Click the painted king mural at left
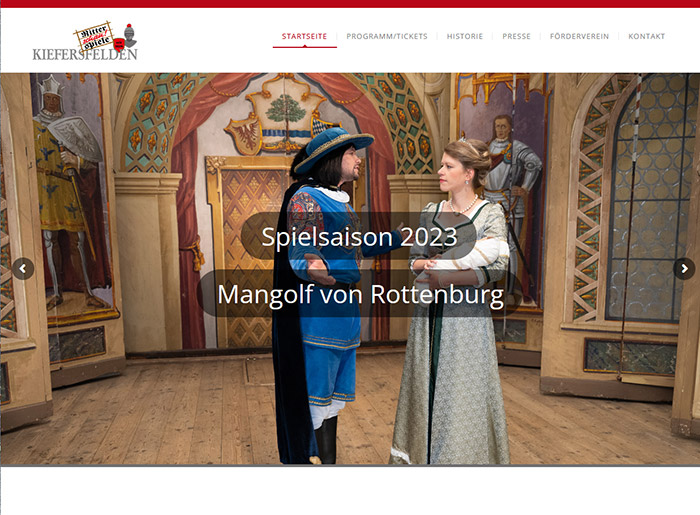This screenshot has width=700, height=515. (69, 192)
